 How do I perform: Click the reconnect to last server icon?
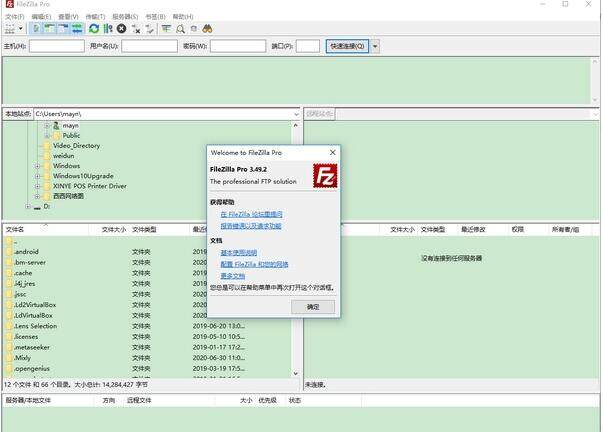pyautogui.click(x=150, y=29)
